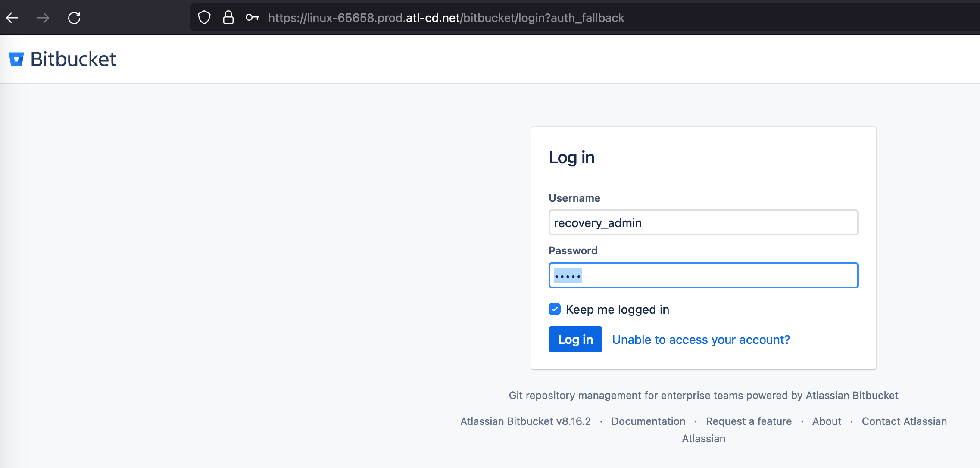This screenshot has width=980, height=468.
Task: Click the Bitbucket header title text
Action: click(73, 59)
